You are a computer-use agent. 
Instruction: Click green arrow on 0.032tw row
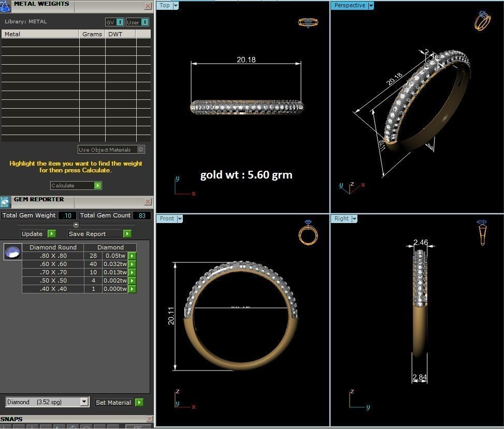point(132,264)
